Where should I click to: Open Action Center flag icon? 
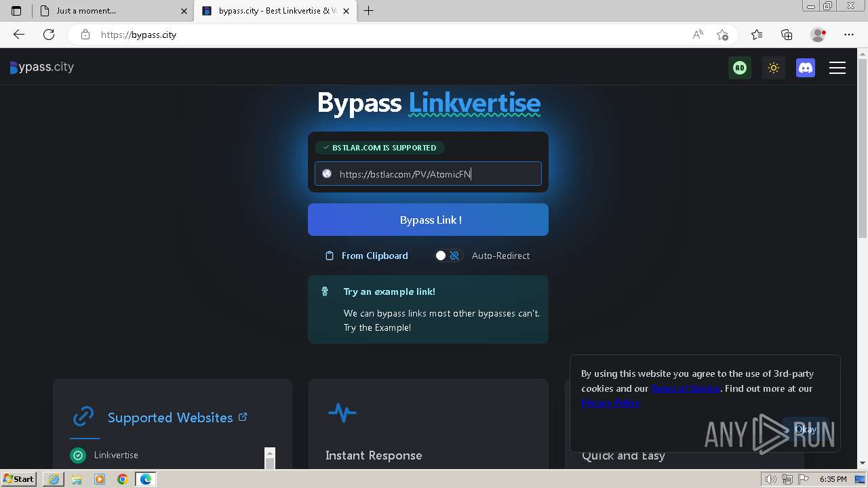point(803,479)
